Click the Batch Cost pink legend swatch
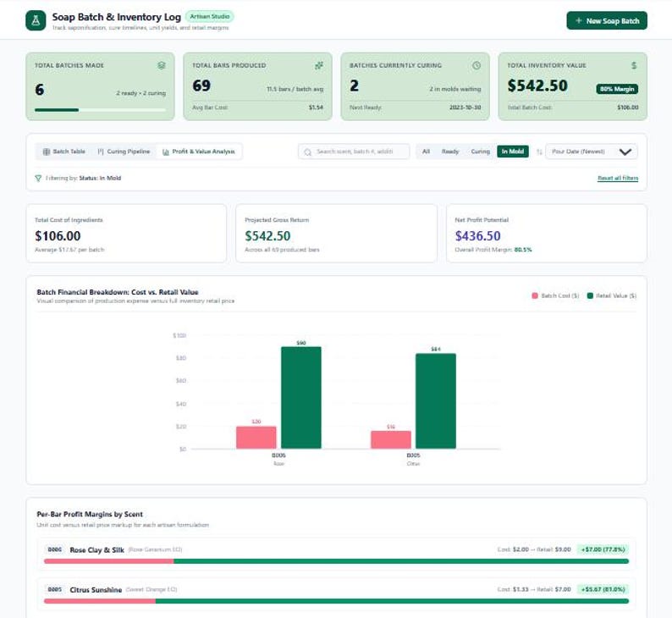The image size is (672, 618). 535,295
